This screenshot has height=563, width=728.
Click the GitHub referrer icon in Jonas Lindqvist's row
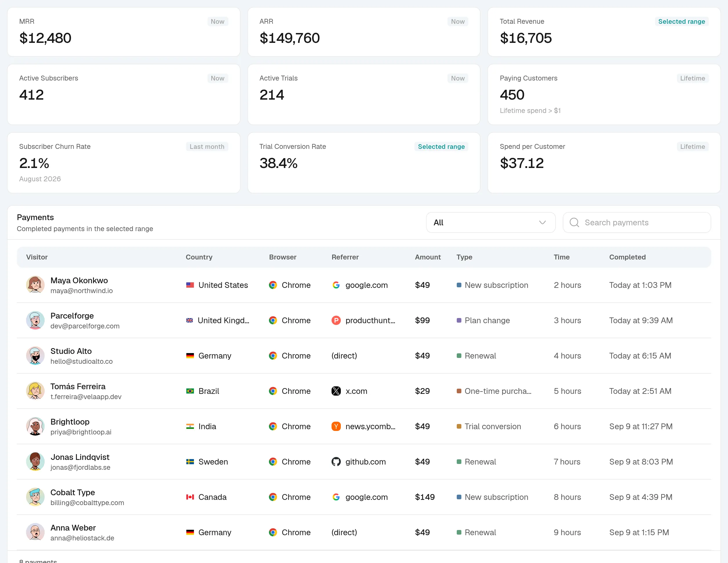336,461
